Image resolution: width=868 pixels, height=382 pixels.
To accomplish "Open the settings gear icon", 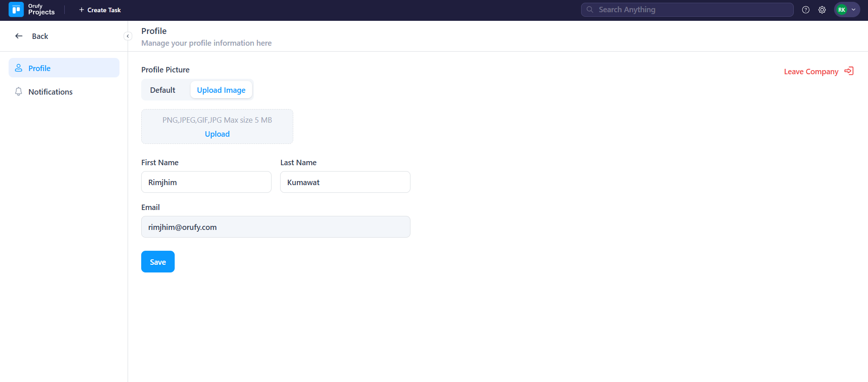I will tap(822, 10).
